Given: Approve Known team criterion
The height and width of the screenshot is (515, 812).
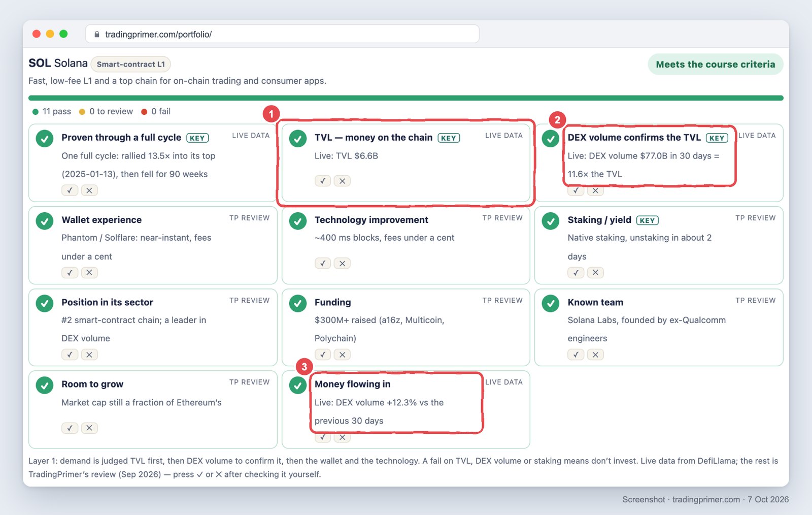Looking at the screenshot, I should pos(576,355).
